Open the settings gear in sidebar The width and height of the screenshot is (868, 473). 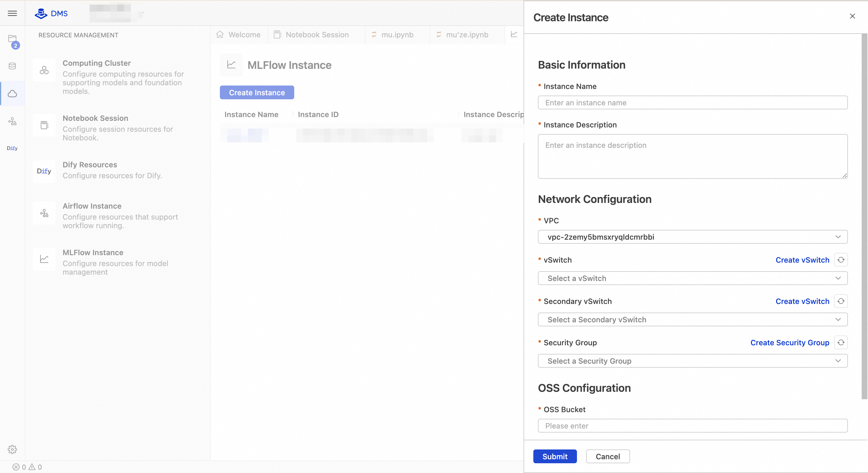tap(12, 449)
